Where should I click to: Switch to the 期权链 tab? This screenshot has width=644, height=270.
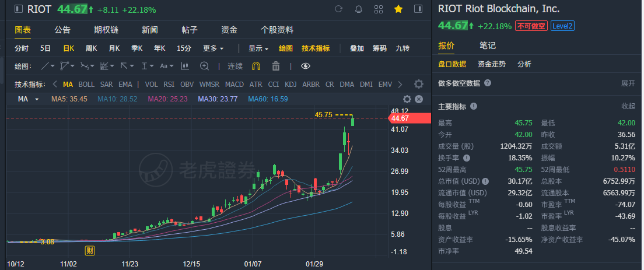tap(106, 30)
